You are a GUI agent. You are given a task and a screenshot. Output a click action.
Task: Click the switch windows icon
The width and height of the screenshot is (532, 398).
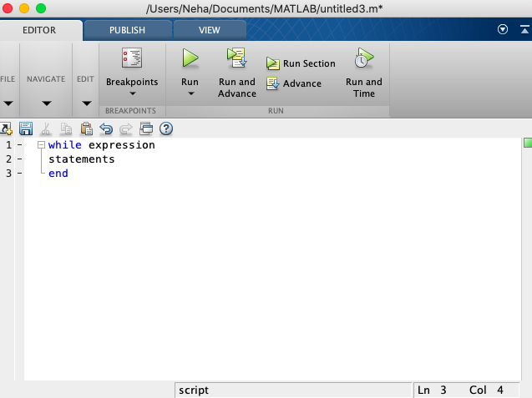click(x=146, y=128)
